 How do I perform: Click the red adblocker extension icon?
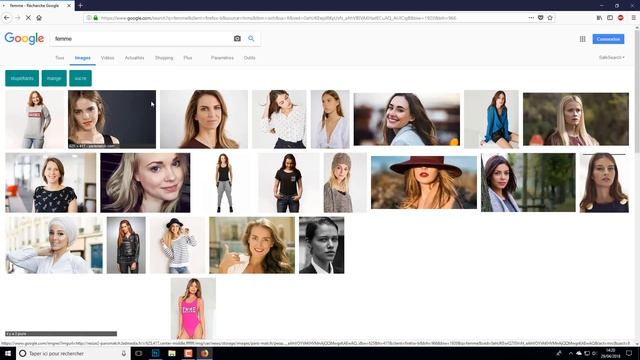coord(620,18)
